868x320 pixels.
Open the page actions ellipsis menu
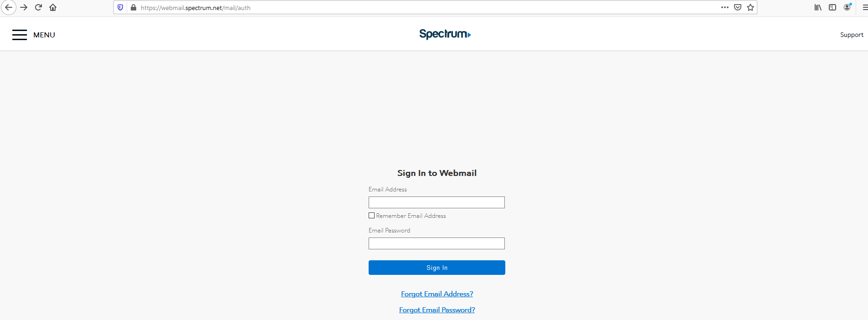[724, 7]
